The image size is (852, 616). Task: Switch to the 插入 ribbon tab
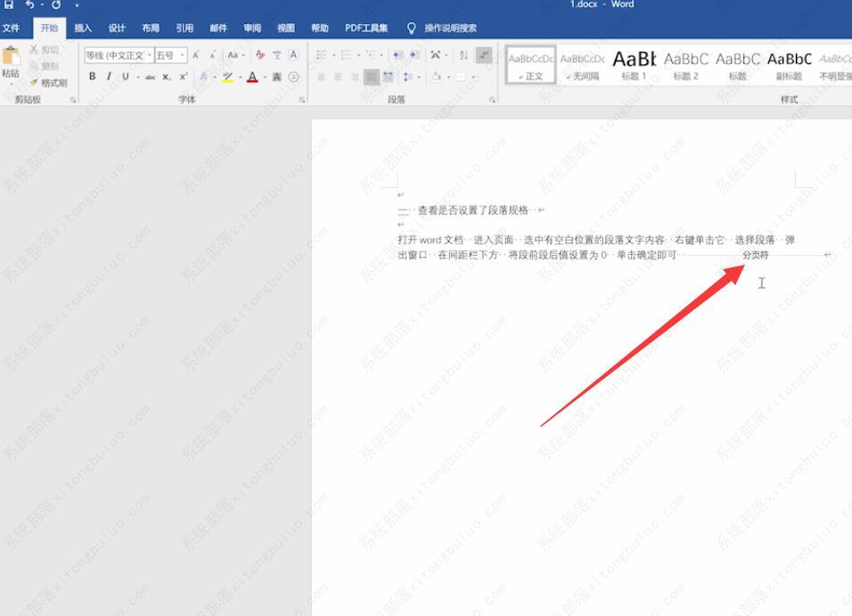(83, 29)
